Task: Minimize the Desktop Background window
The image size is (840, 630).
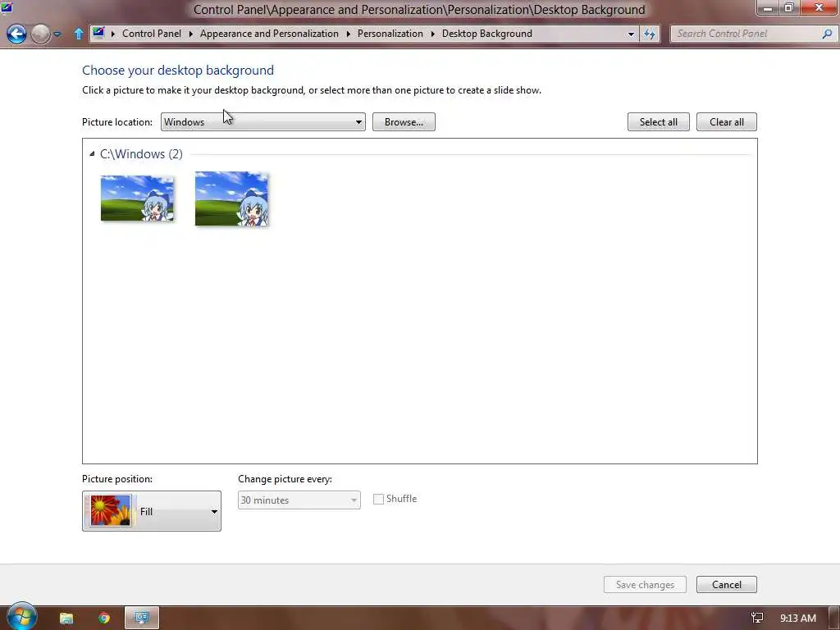Action: 767,7
